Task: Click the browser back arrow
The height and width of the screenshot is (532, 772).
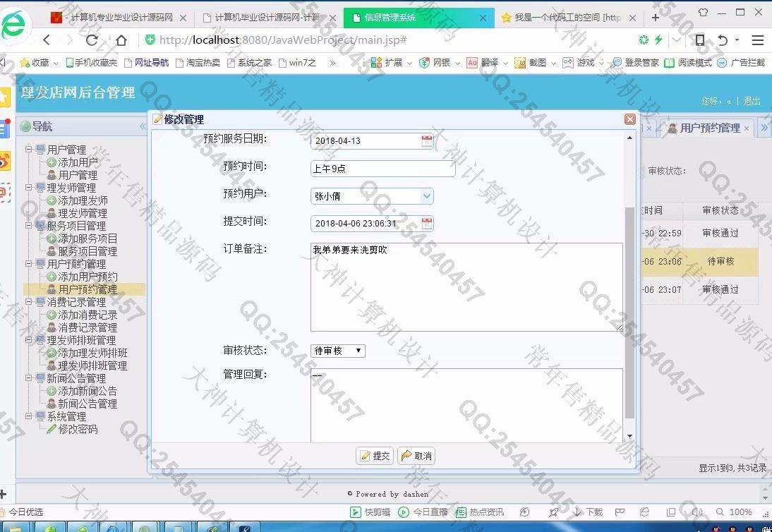Action: click(47, 40)
